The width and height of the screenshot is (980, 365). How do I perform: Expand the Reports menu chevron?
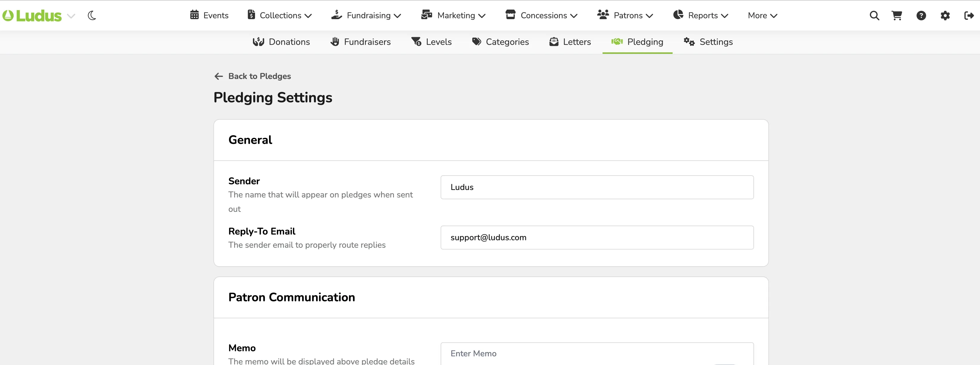pyautogui.click(x=724, y=16)
